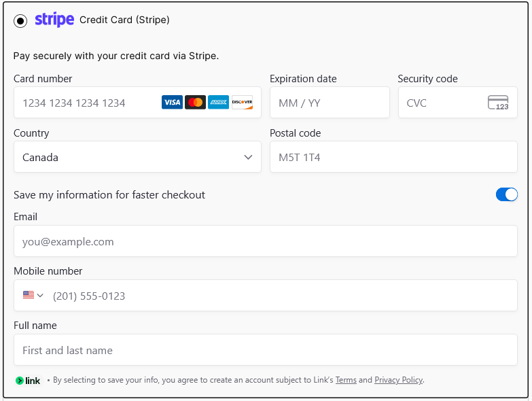Viewport: 532px width, 401px height.
Task: Click the Discover card icon
Action: coord(242,102)
